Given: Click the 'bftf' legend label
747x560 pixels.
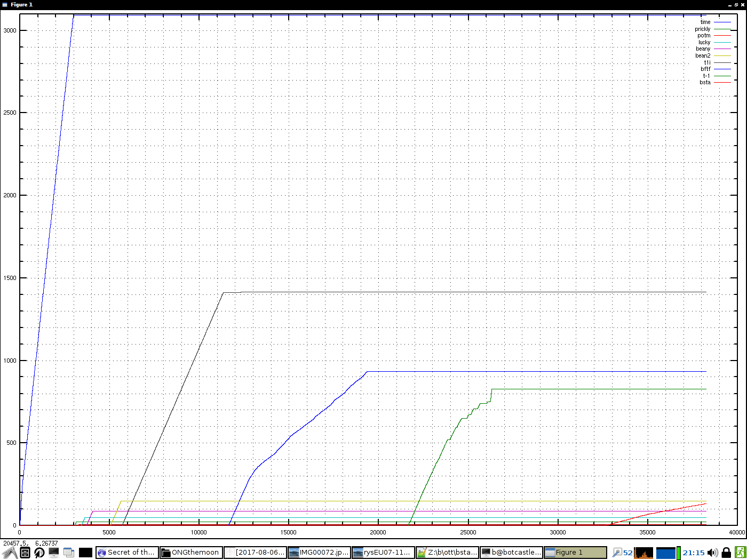Looking at the screenshot, I should coord(705,69).
